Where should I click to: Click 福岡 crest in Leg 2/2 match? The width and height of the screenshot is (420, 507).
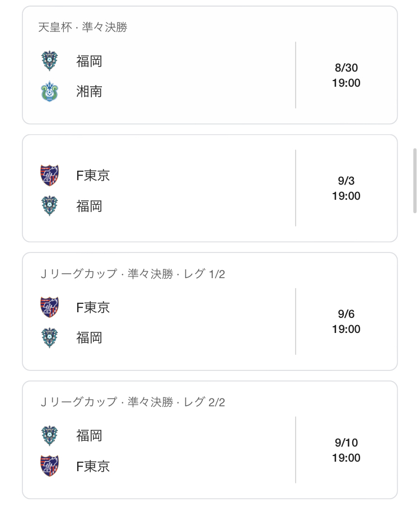[x=49, y=435]
